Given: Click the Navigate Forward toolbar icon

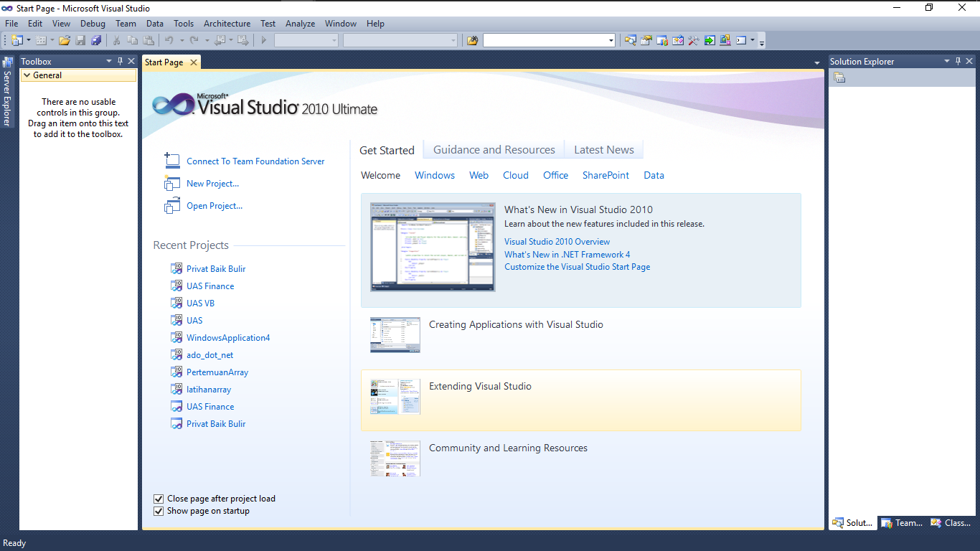Looking at the screenshot, I should click(242, 40).
